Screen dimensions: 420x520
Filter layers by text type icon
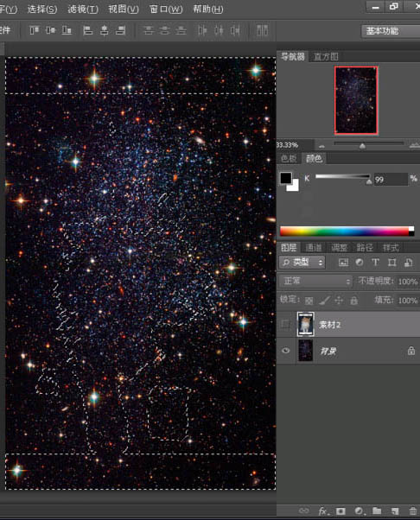coord(376,263)
